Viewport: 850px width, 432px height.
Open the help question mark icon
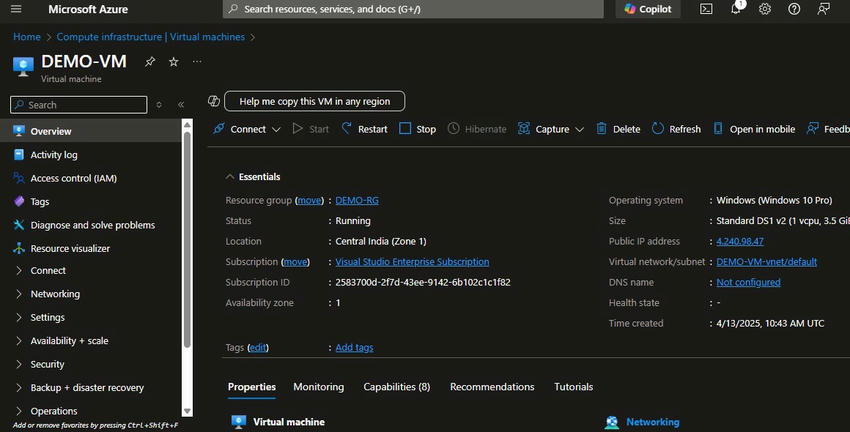(x=794, y=9)
